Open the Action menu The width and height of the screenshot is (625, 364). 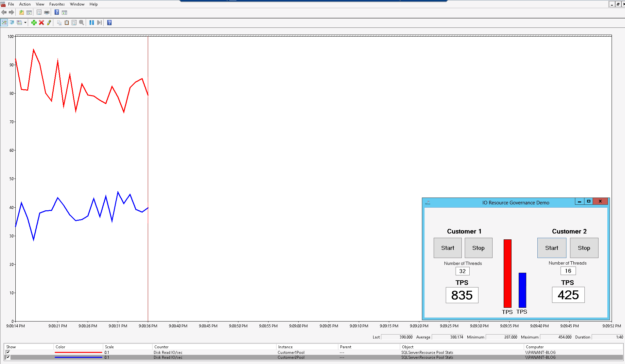(x=25, y=4)
